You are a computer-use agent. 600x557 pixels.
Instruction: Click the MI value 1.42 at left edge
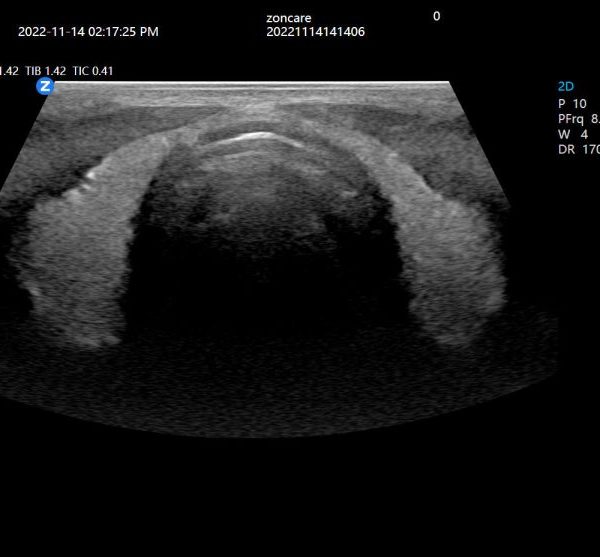pos(8,71)
